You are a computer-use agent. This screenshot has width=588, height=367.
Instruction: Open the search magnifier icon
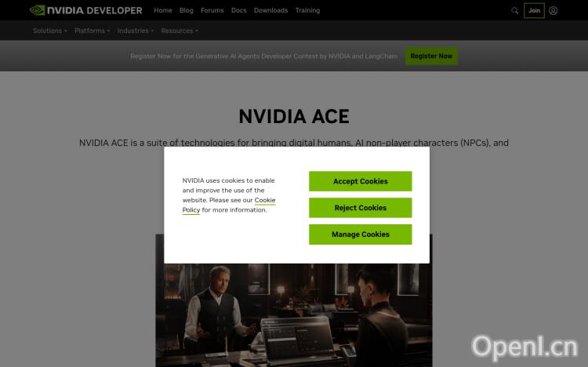pos(514,10)
